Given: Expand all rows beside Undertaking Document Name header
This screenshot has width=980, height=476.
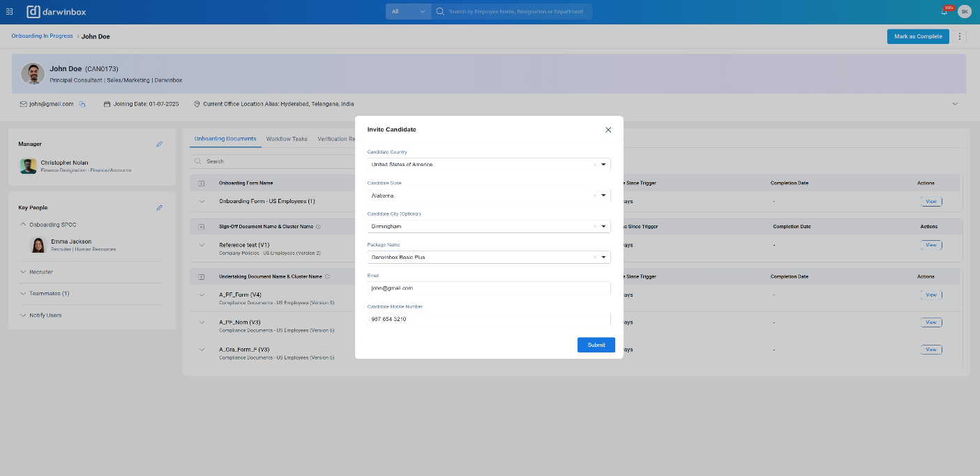Looking at the screenshot, I should pos(202,276).
